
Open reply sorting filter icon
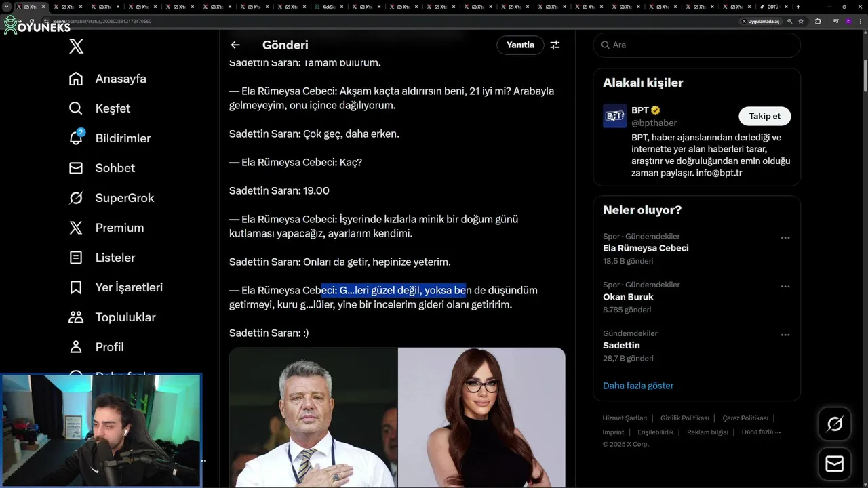tap(555, 45)
